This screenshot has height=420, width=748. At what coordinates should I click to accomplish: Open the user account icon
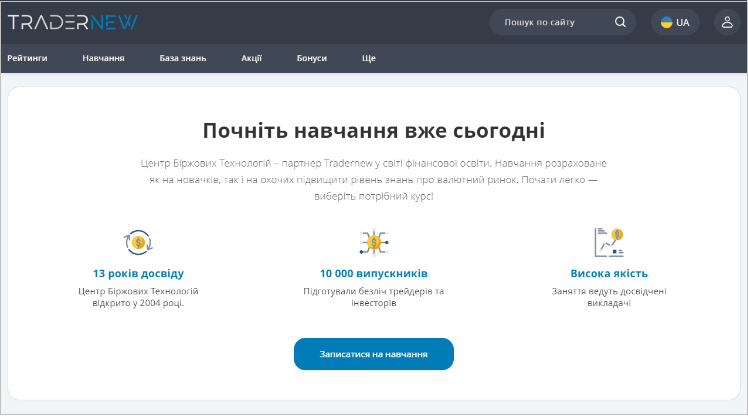(727, 22)
